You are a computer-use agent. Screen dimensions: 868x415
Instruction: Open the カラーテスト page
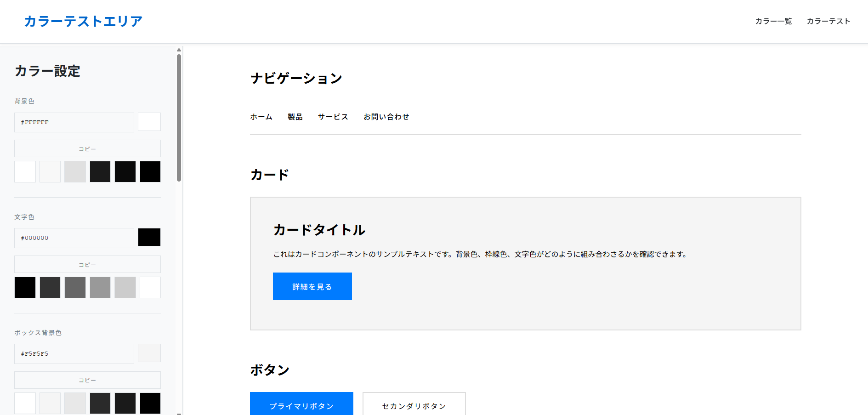coord(828,21)
